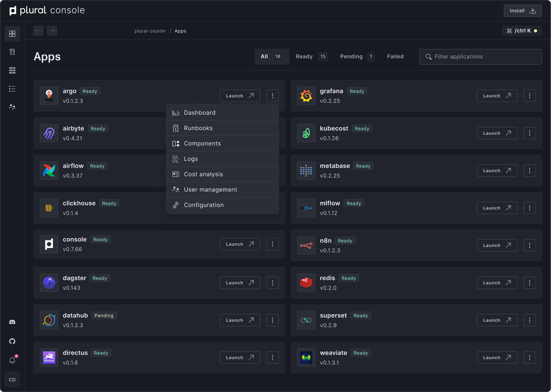Click the superset app logo
Image resolution: width=551 pixels, height=392 pixels.
[x=306, y=320]
